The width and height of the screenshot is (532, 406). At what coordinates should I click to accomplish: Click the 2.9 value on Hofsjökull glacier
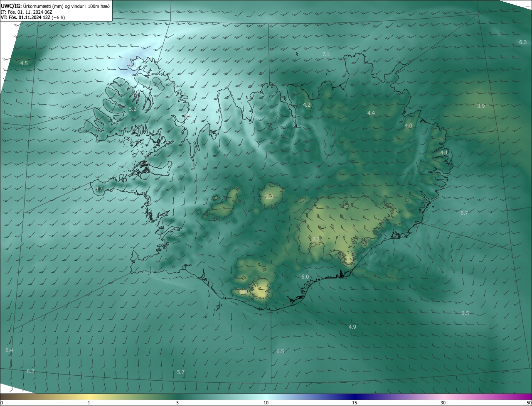pos(269,196)
